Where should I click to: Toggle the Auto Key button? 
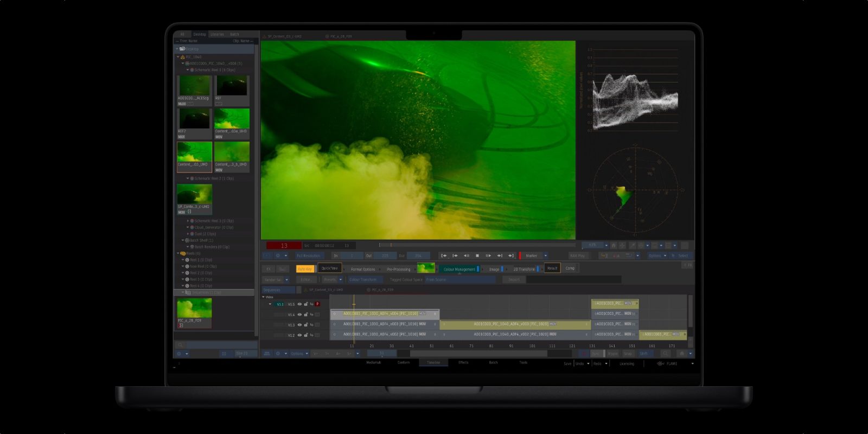tap(305, 269)
